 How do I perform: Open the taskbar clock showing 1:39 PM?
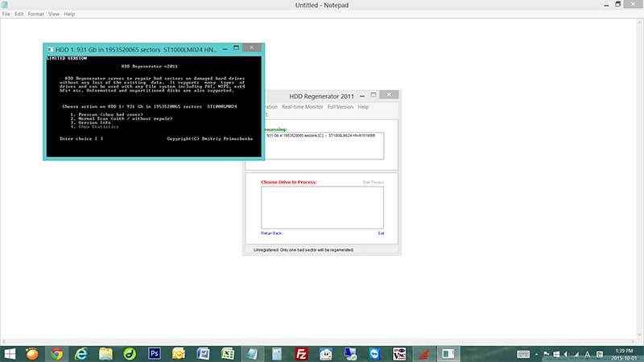tap(624, 354)
